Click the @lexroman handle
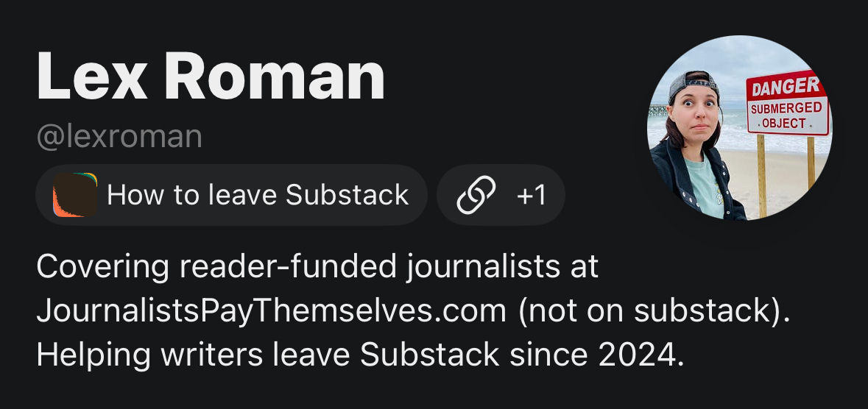Screen dimensions: 868x409 (x=119, y=138)
